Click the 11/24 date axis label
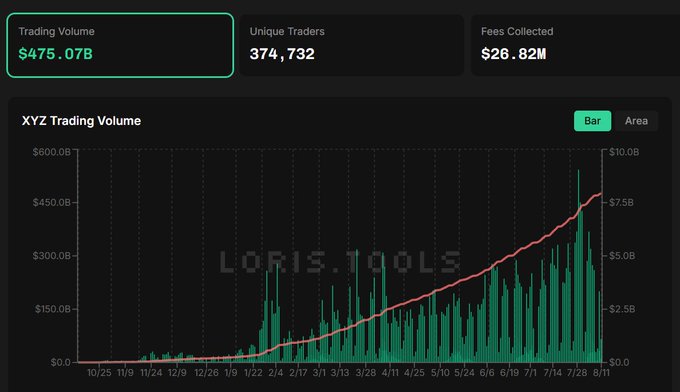Screen dimensions: 680x392 coord(151,373)
